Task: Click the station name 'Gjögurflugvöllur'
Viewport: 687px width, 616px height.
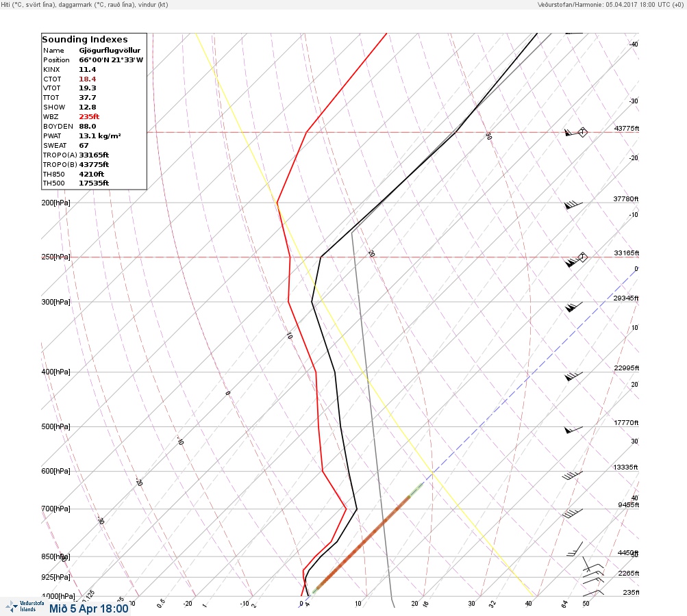Action: [110, 51]
